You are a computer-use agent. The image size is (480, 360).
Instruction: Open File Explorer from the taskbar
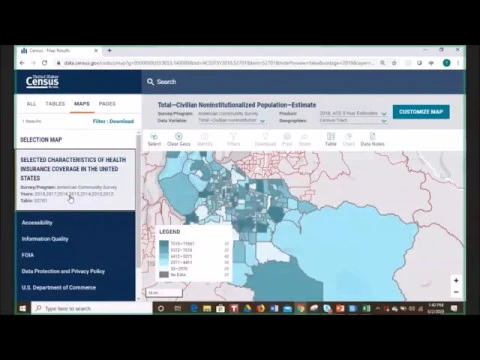pos(207,308)
